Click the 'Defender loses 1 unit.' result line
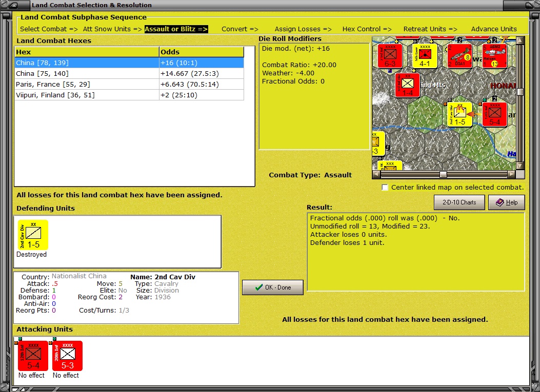The height and width of the screenshot is (392, 540). pyautogui.click(x=347, y=243)
